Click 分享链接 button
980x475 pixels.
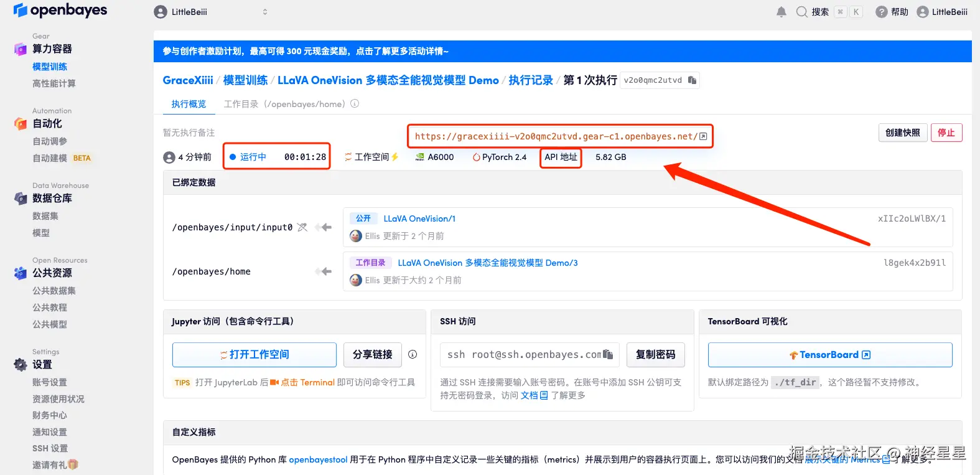pyautogui.click(x=373, y=355)
